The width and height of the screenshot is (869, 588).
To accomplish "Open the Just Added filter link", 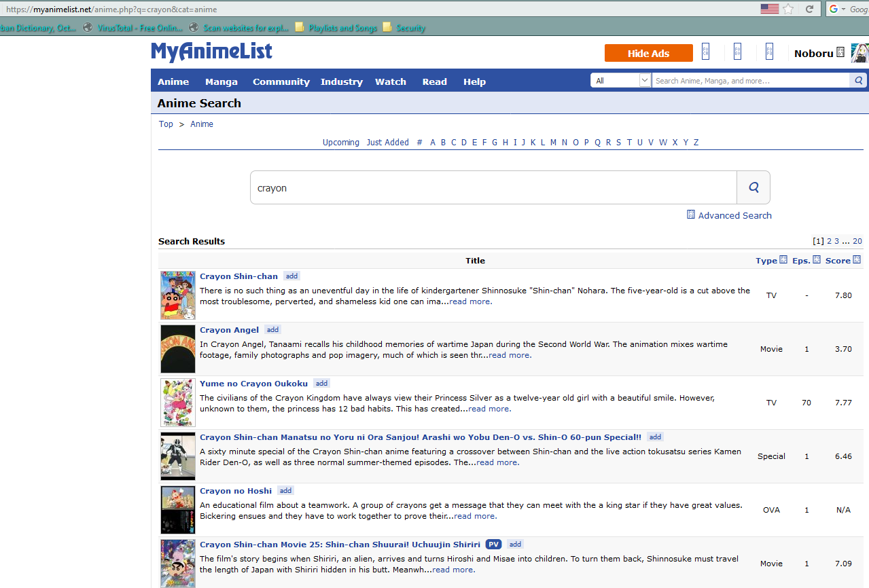I will (388, 143).
